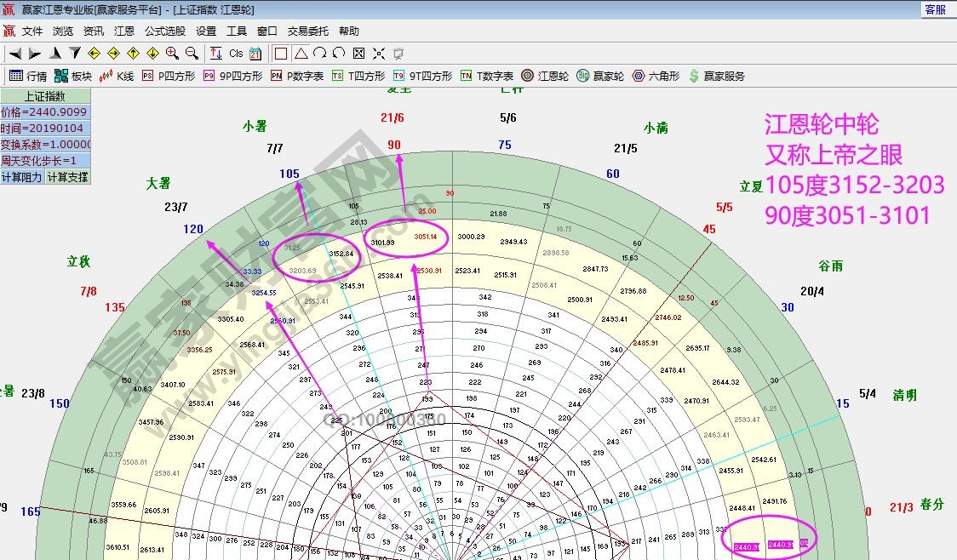Click the 计算支撑 button
957x560 pixels.
[67, 177]
